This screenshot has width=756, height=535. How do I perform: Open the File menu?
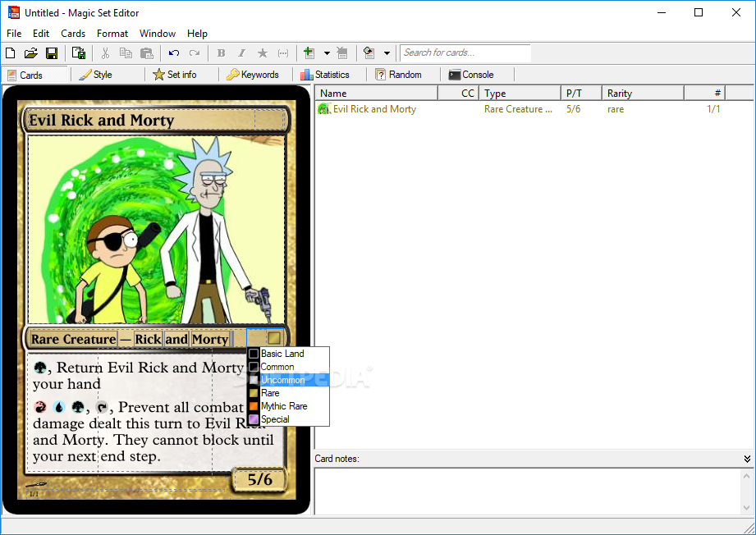[x=14, y=34]
